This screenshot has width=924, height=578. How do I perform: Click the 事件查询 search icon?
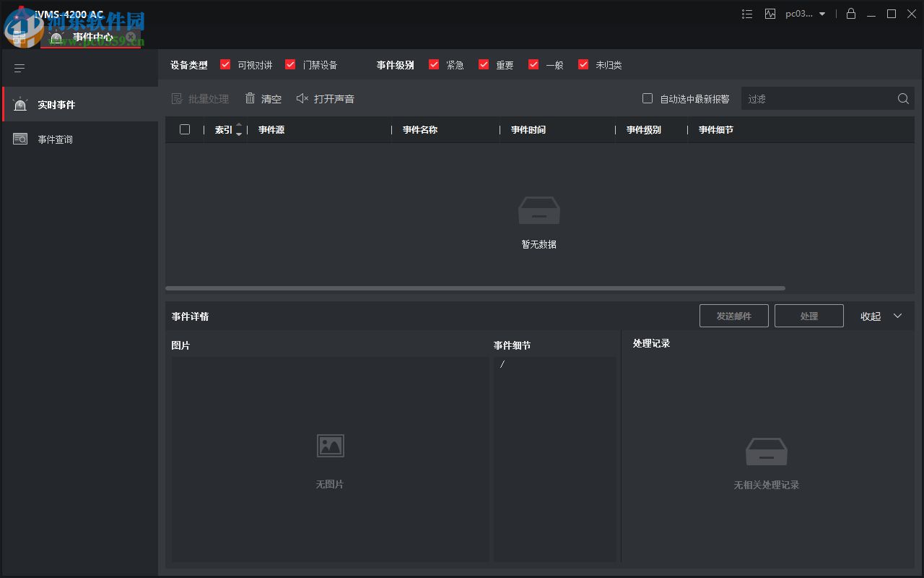pyautogui.click(x=20, y=139)
